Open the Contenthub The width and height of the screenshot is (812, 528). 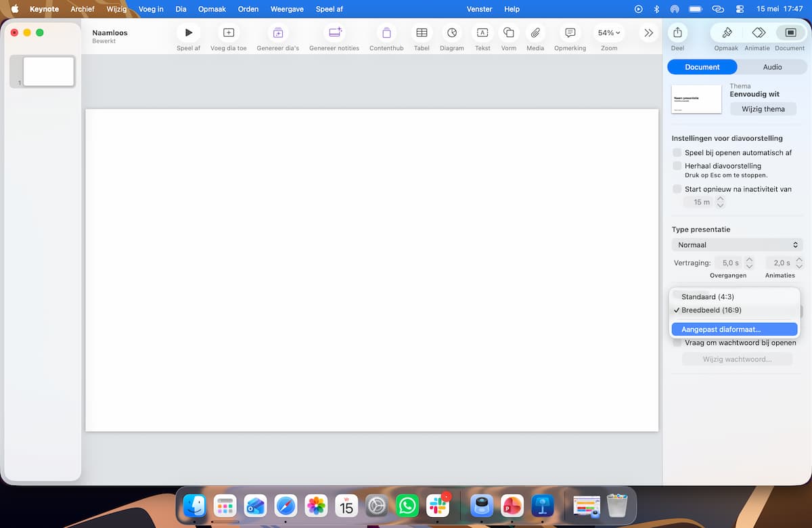tap(386, 32)
